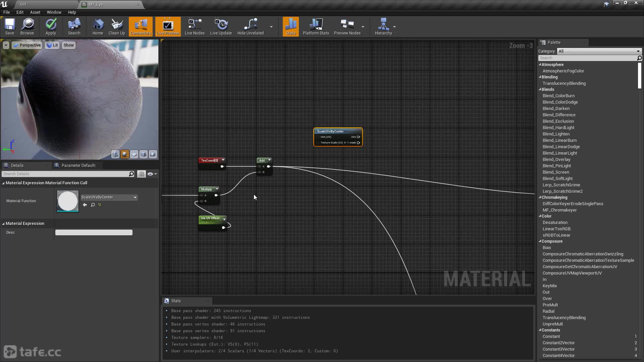The image size is (644, 362).
Task: Click the Perspective viewport button
Action: 27,45
